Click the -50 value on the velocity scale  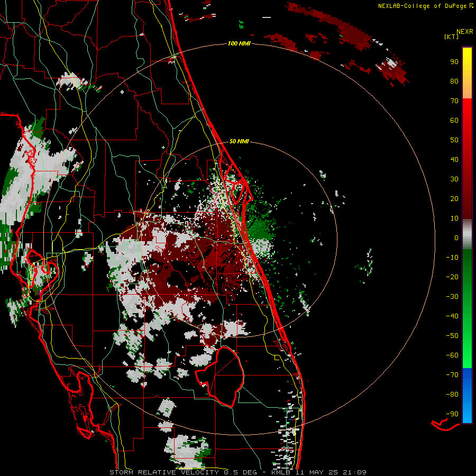452,336
